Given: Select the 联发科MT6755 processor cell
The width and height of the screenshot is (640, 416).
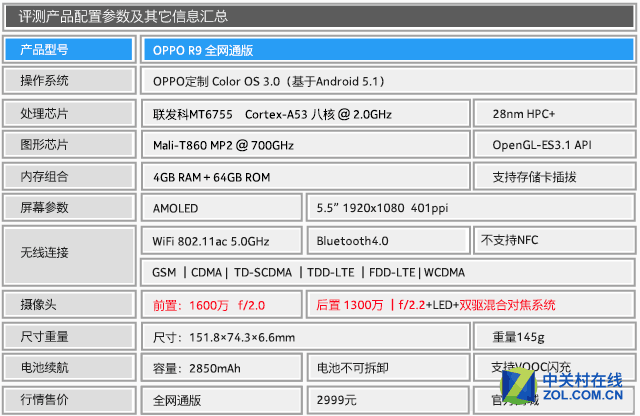Looking at the screenshot, I should click(305, 114).
